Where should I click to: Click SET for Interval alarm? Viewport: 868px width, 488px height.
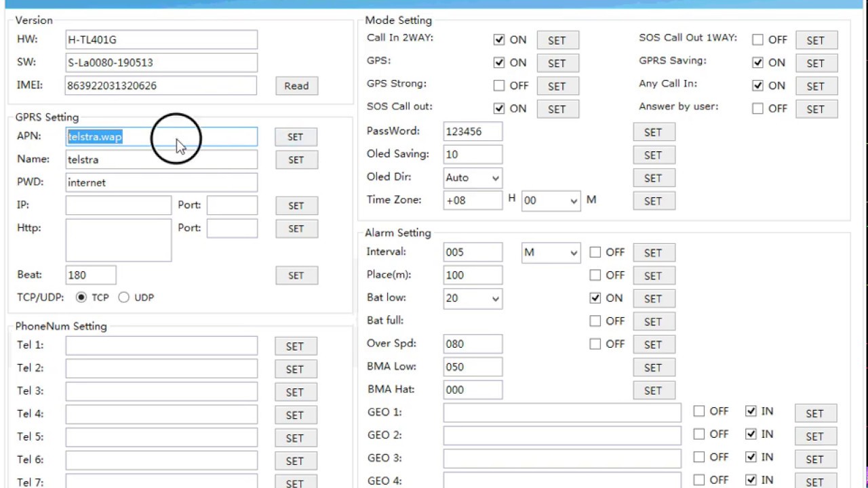(654, 253)
